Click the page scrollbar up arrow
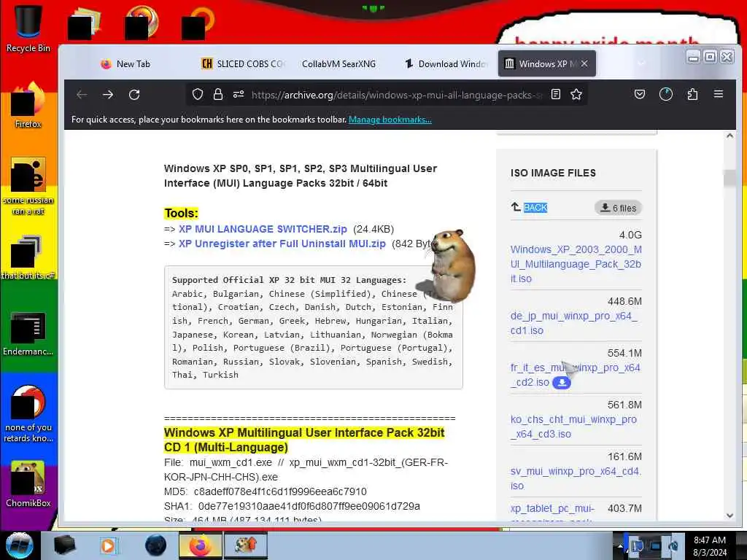 pyautogui.click(x=729, y=136)
